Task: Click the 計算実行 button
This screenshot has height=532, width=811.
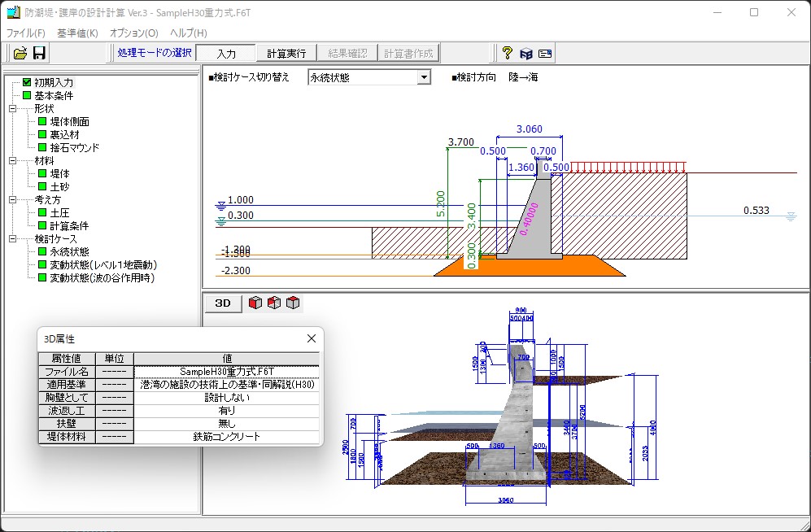Action: coord(286,53)
